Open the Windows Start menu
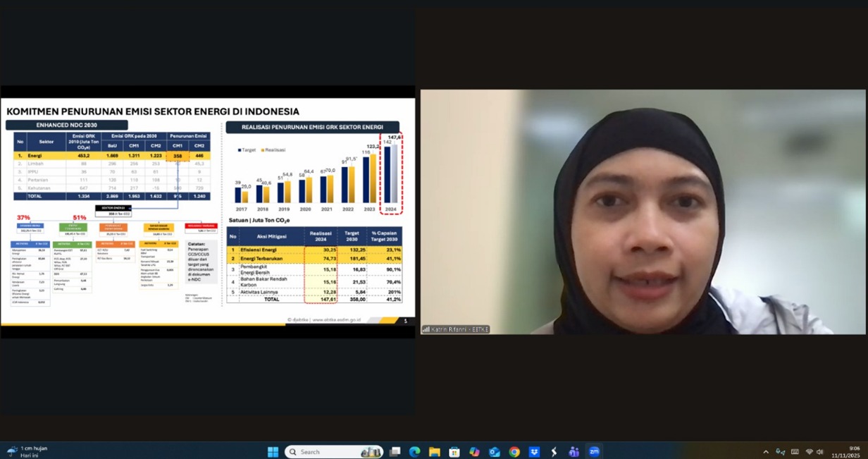 click(x=273, y=452)
